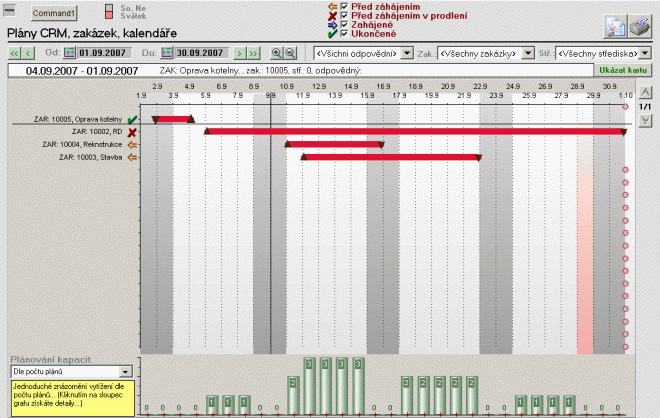Toggle 'Před zahájením v prodlení' checkbox
Image resolution: width=660 pixels, height=418 pixels.
coord(344,16)
